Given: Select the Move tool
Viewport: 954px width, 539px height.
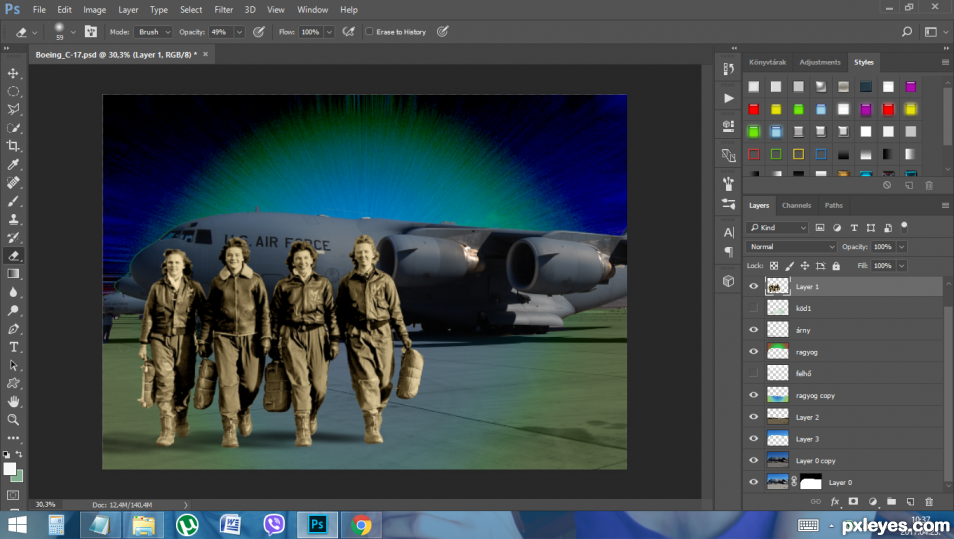Looking at the screenshot, I should (13, 73).
